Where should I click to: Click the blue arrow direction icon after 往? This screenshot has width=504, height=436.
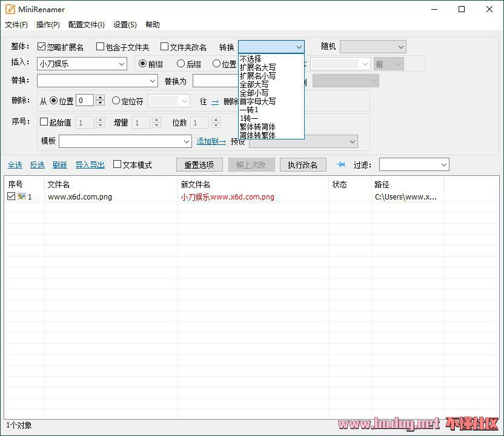tap(215, 102)
